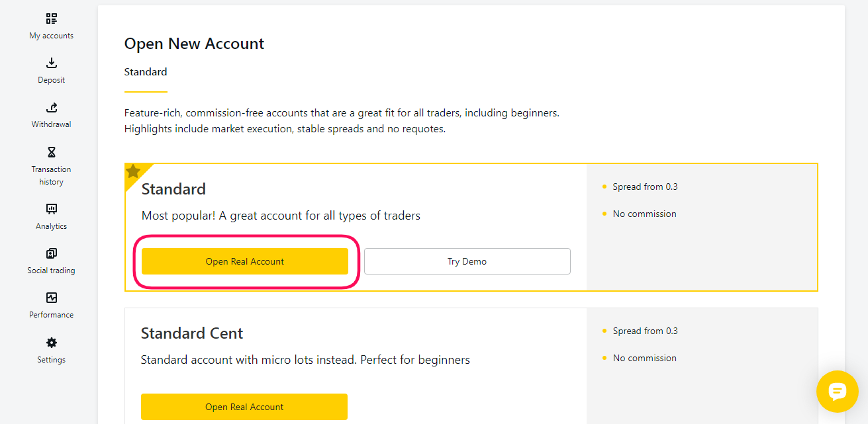This screenshot has width=868, height=424.
Task: Click the My accounts label
Action: click(x=52, y=36)
